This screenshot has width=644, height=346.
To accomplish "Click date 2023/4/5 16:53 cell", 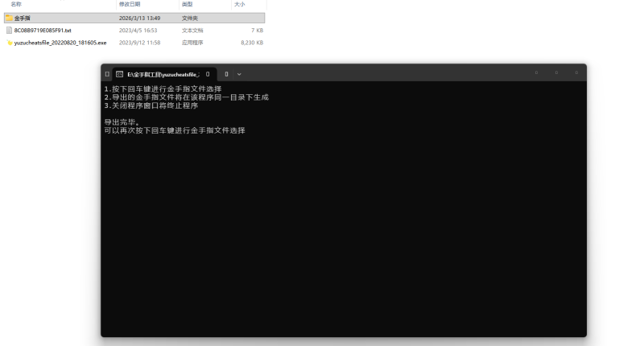I will coord(138,31).
